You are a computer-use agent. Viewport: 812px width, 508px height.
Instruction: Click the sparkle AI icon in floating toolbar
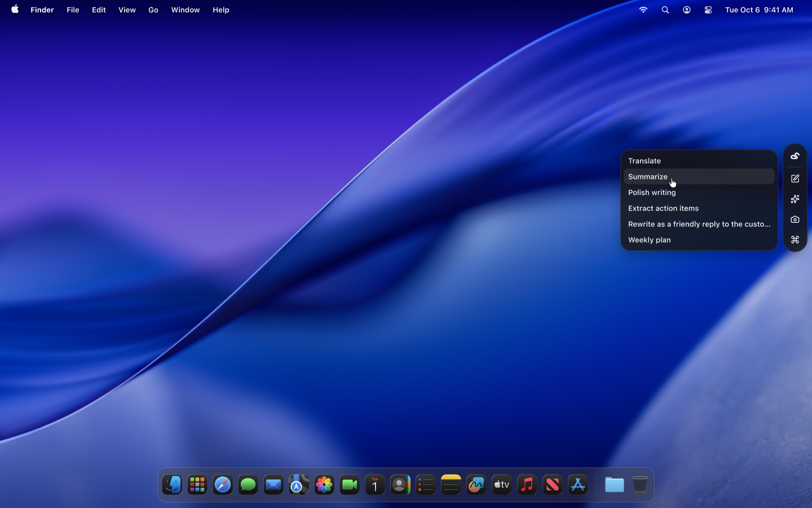point(795,199)
